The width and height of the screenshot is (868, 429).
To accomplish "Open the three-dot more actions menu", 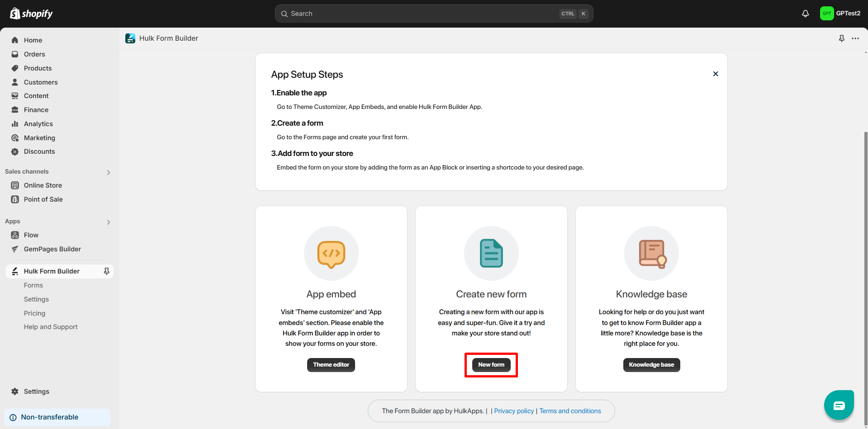I will (x=855, y=38).
